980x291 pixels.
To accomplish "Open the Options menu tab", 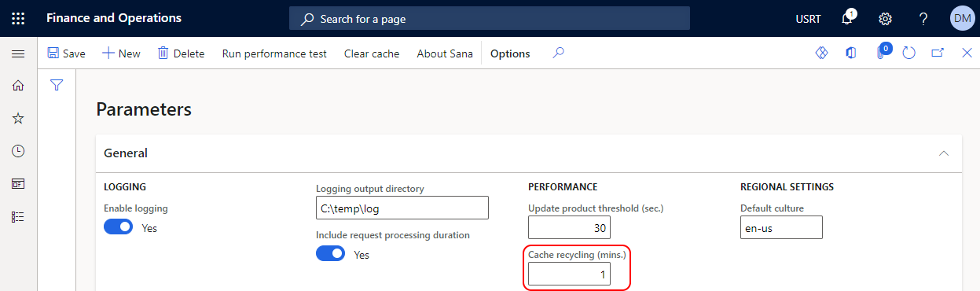I will tap(510, 53).
